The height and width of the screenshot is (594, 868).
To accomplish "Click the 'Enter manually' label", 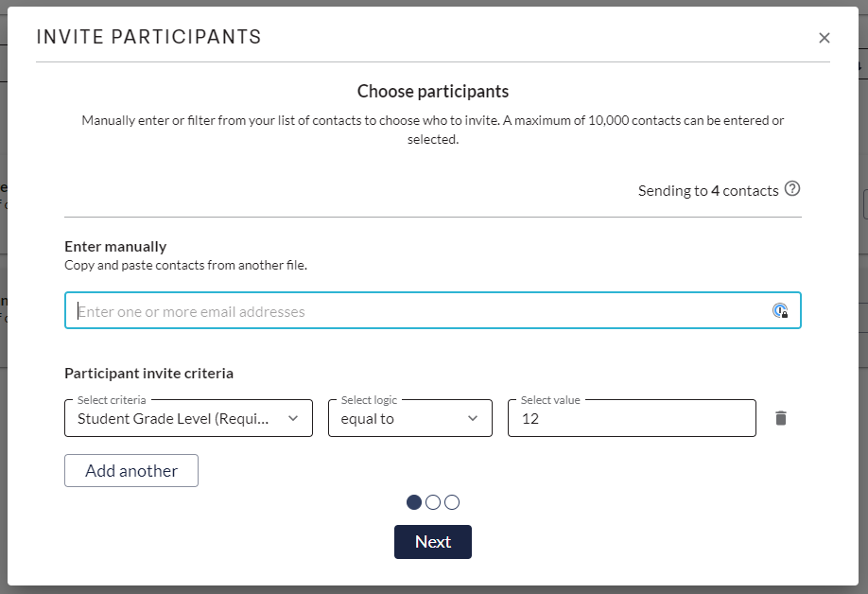I will coord(115,246).
